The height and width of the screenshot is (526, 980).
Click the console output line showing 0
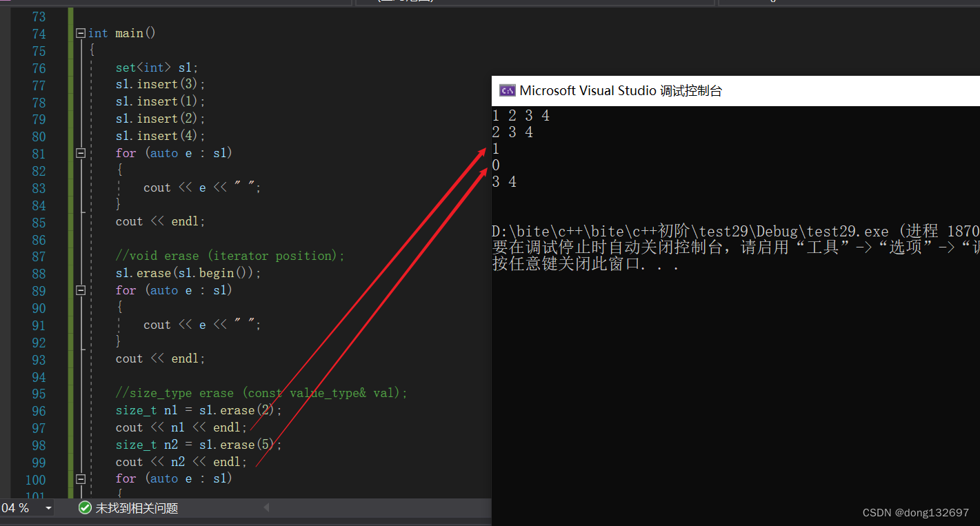(x=496, y=165)
